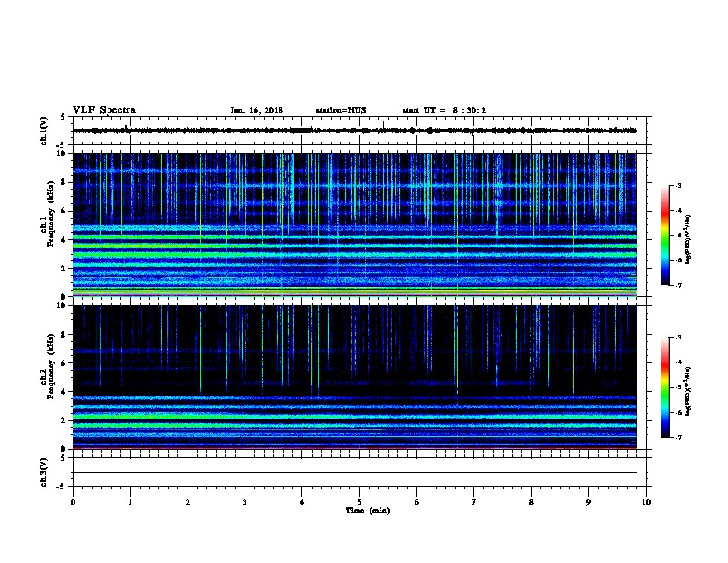This screenshot has width=728, height=563.
Task: Click the 6 kHz tick of ch.2 spectrogram
Action: point(63,363)
